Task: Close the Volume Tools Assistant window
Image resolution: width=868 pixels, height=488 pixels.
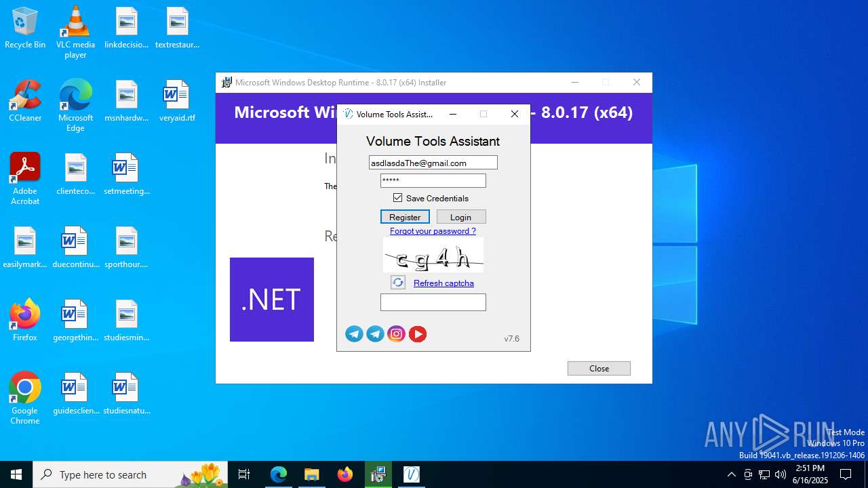Action: coord(515,114)
